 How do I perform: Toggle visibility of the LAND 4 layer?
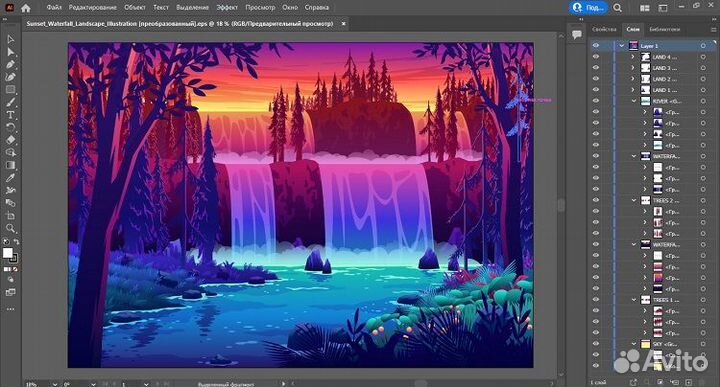pyautogui.click(x=596, y=57)
